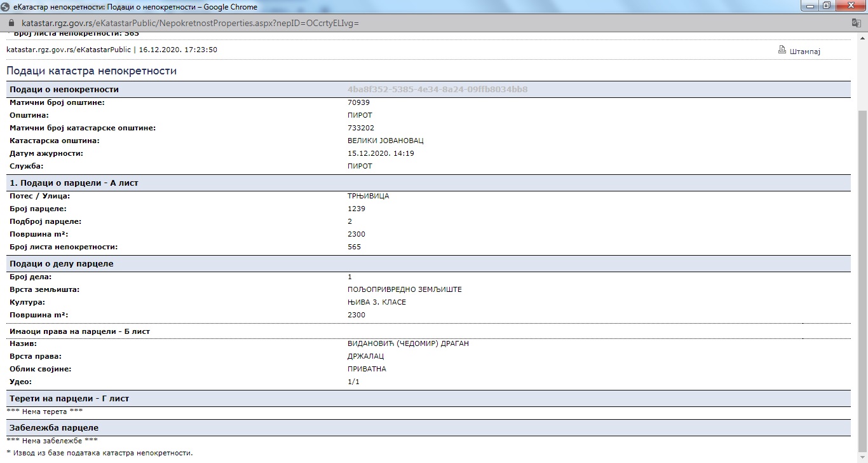The height and width of the screenshot is (463, 868).
Task: Click the printer icon beside Штампај
Action: tap(782, 50)
